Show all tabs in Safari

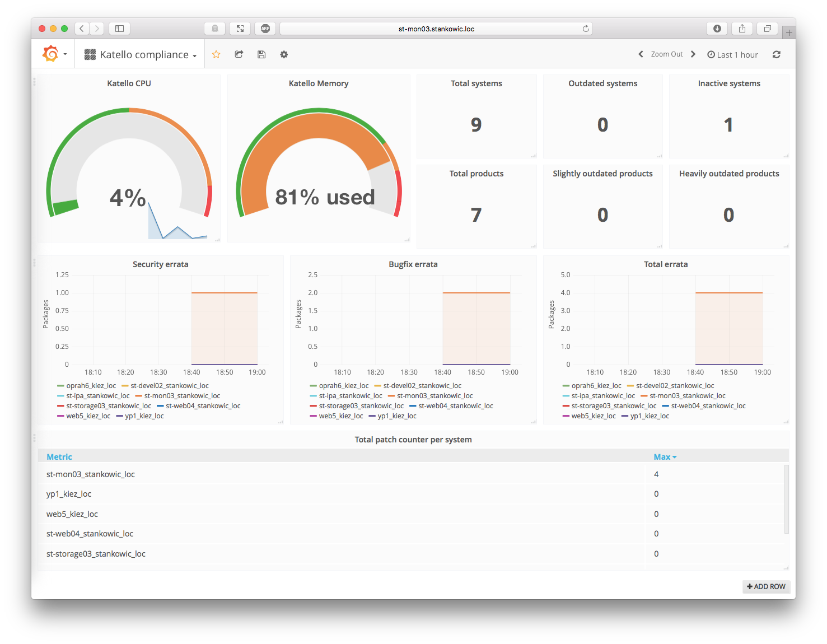(768, 29)
